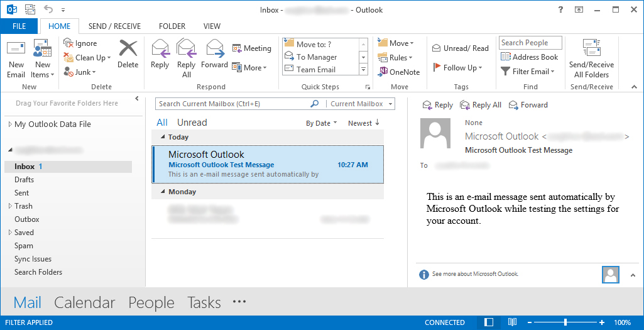This screenshot has width=644, height=330.
Task: Switch to the VIEW tab
Action: (x=212, y=26)
